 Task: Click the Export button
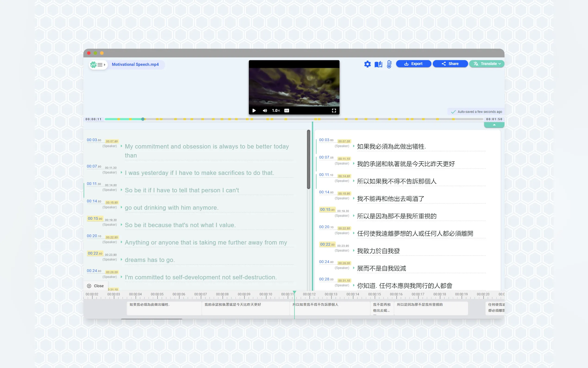coord(413,64)
